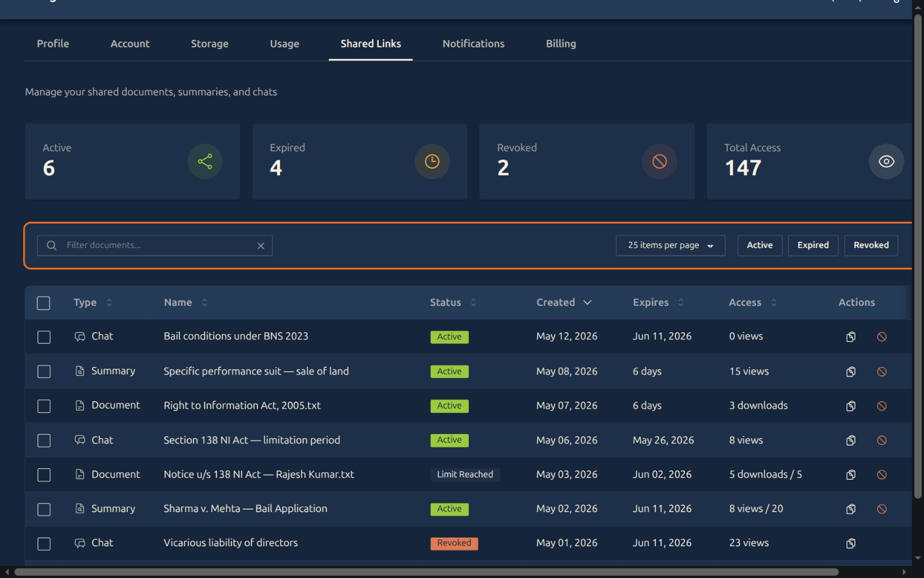924x578 pixels.
Task: Select checkbox for Specific performance suit row
Action: click(x=44, y=372)
